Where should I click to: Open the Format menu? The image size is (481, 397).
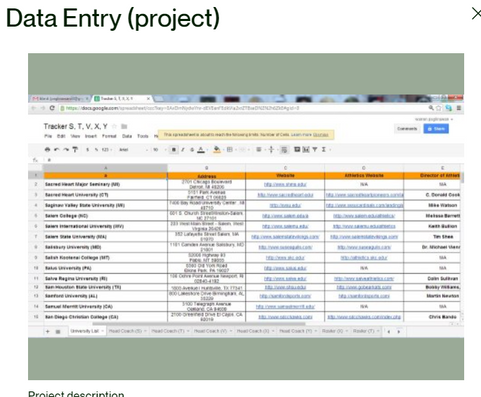[x=109, y=136]
